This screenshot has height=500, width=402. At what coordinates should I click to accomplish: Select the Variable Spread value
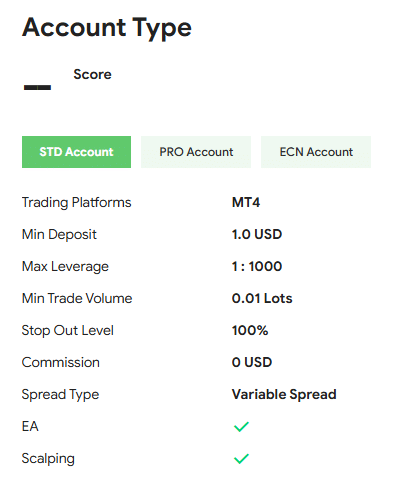pos(284,394)
